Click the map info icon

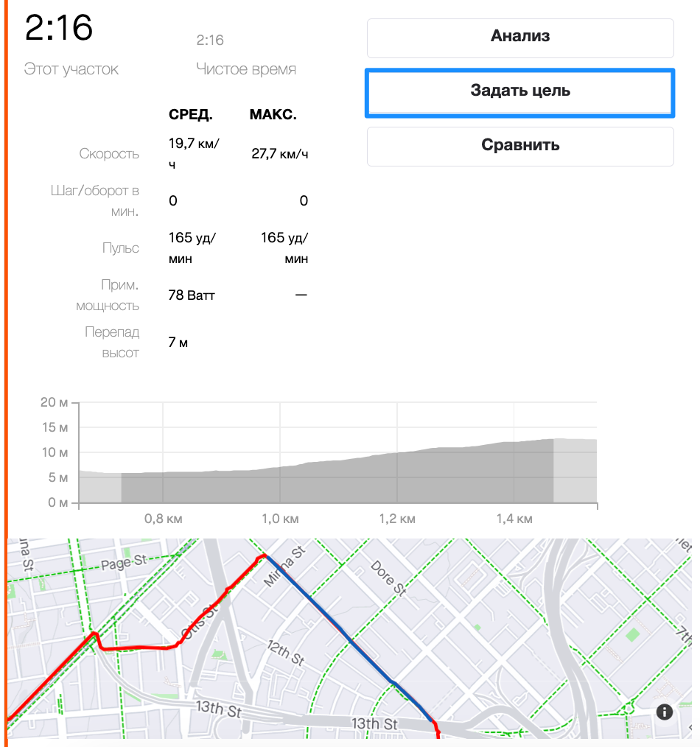(x=664, y=712)
